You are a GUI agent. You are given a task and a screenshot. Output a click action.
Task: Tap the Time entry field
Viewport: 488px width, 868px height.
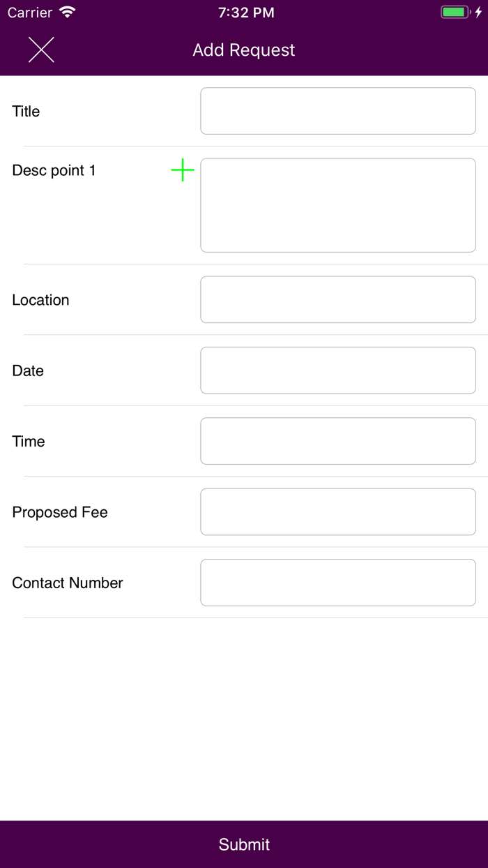coord(338,441)
